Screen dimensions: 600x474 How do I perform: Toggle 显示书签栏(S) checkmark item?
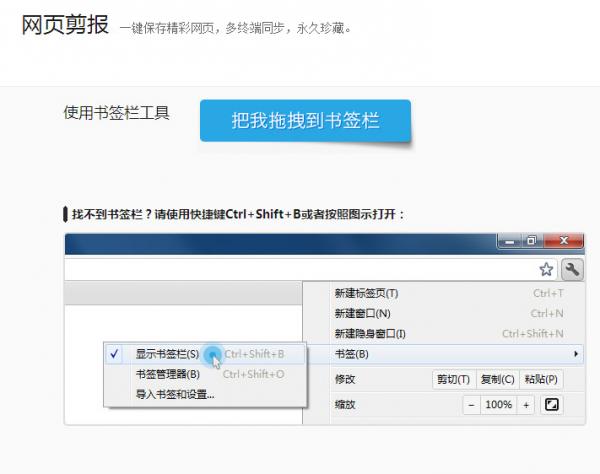click(x=205, y=354)
